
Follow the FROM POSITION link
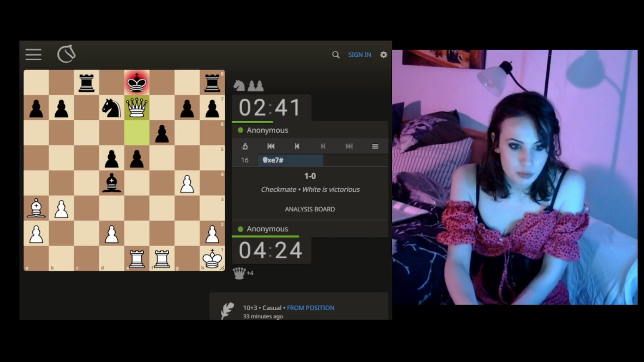(311, 308)
